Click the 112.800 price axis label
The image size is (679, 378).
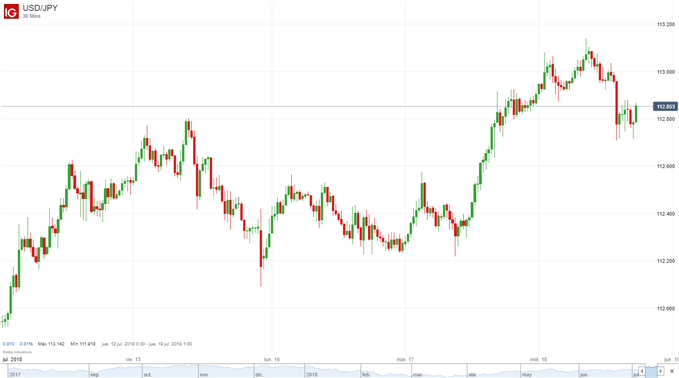coord(666,119)
